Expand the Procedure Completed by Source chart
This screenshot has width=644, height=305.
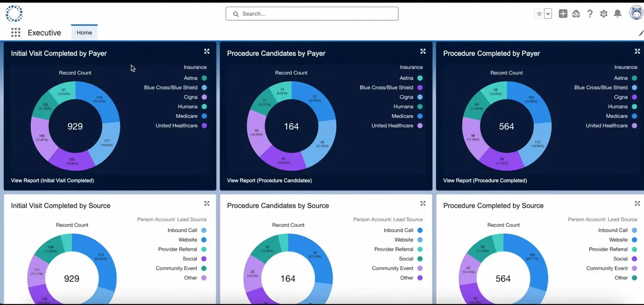point(637,203)
